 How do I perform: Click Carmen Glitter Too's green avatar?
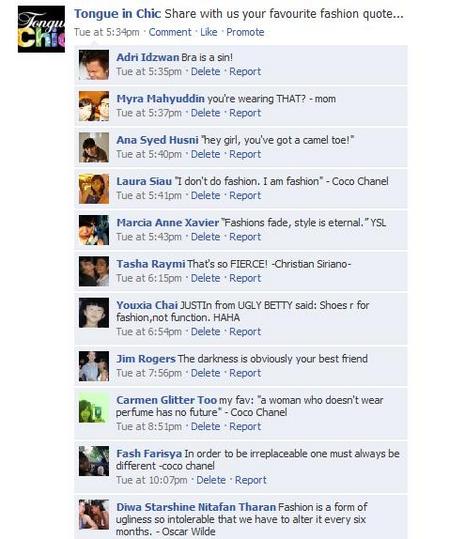[94, 407]
